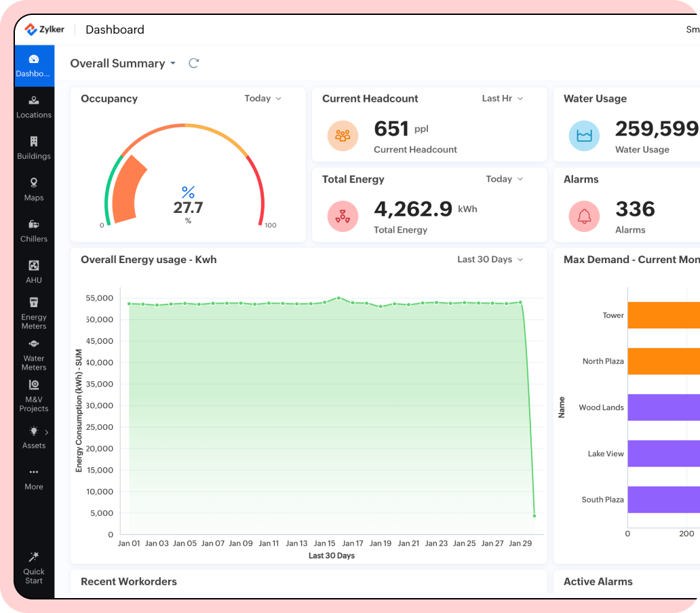The height and width of the screenshot is (613, 700).
Task: Click the refresh icon beside Overall Summary
Action: 193,63
